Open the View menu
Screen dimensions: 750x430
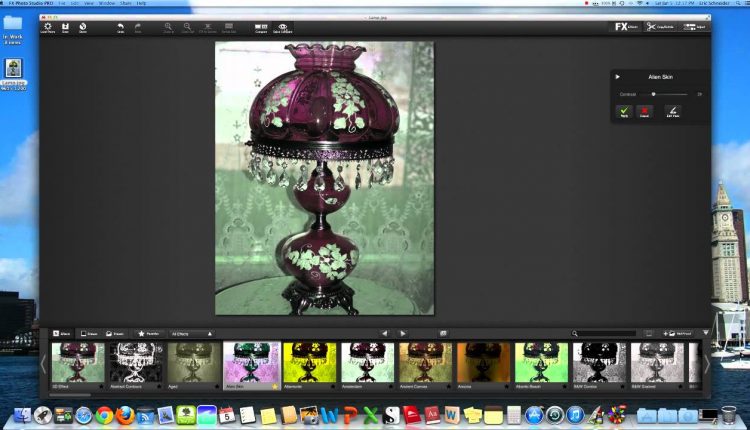point(89,3)
